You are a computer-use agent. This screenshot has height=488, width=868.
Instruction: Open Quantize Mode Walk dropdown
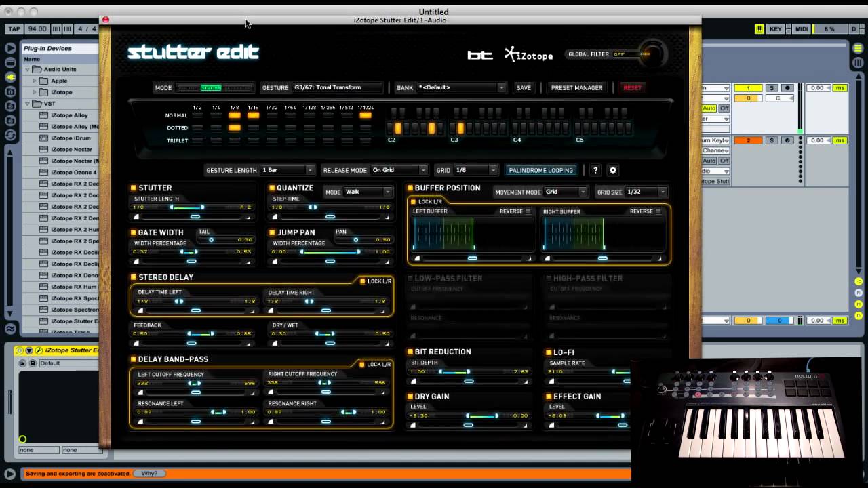368,192
